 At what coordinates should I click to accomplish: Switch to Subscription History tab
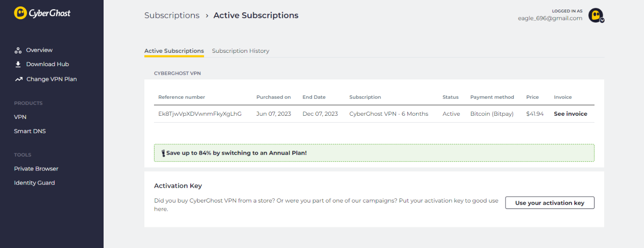click(241, 51)
